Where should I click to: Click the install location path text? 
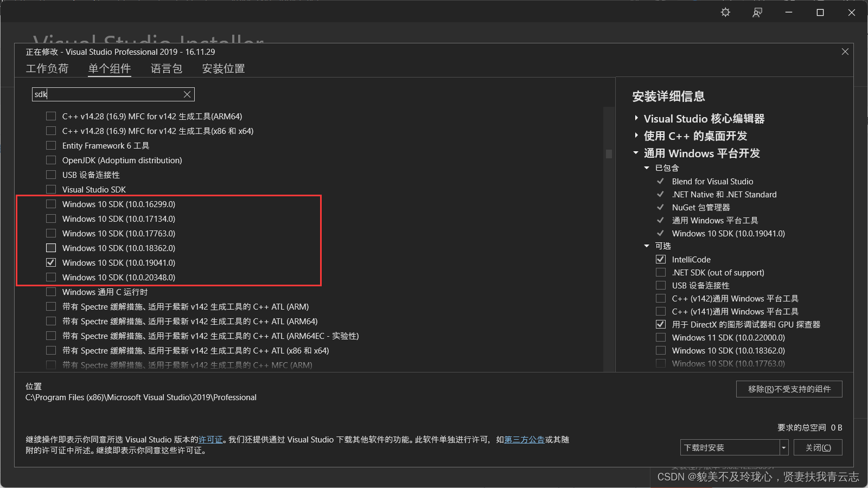141,397
